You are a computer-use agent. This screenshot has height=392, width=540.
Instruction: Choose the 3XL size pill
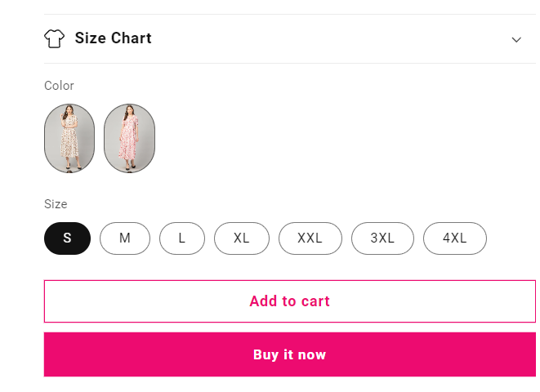(382, 238)
